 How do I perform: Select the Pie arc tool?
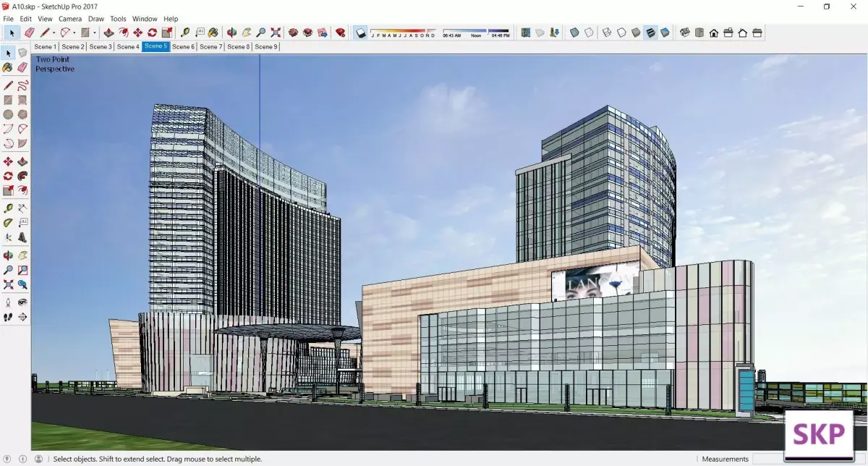point(22,143)
